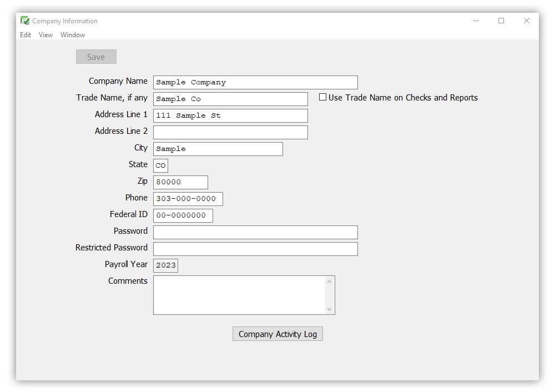Image resolution: width=555 pixels, height=392 pixels.
Task: Click the Save button
Action: pos(95,56)
